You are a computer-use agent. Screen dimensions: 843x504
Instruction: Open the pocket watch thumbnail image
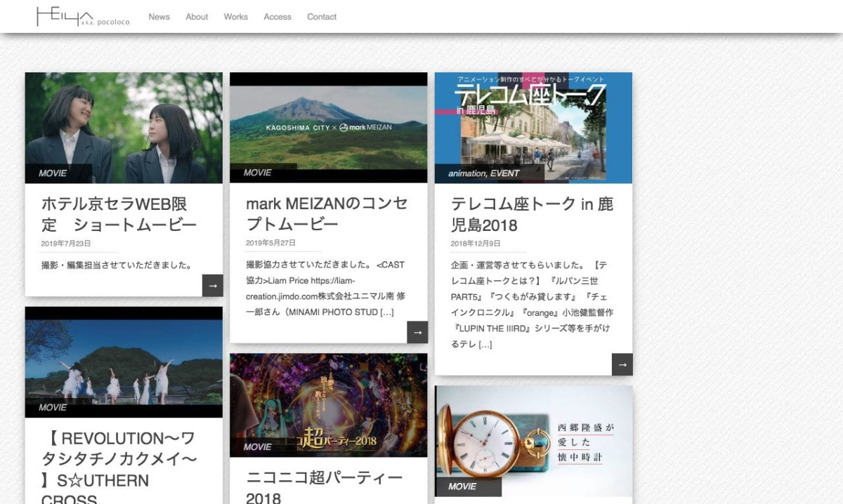pyautogui.click(x=533, y=441)
